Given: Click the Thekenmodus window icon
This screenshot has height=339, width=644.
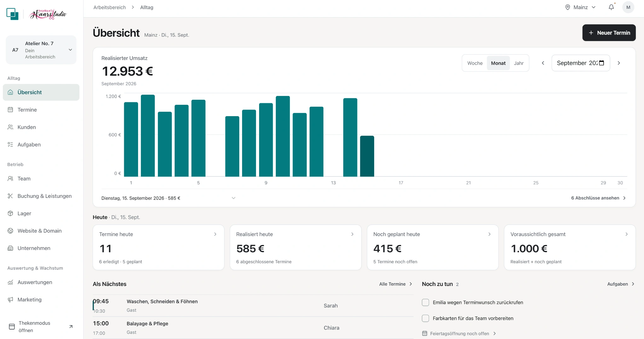Looking at the screenshot, I should 12,326.
